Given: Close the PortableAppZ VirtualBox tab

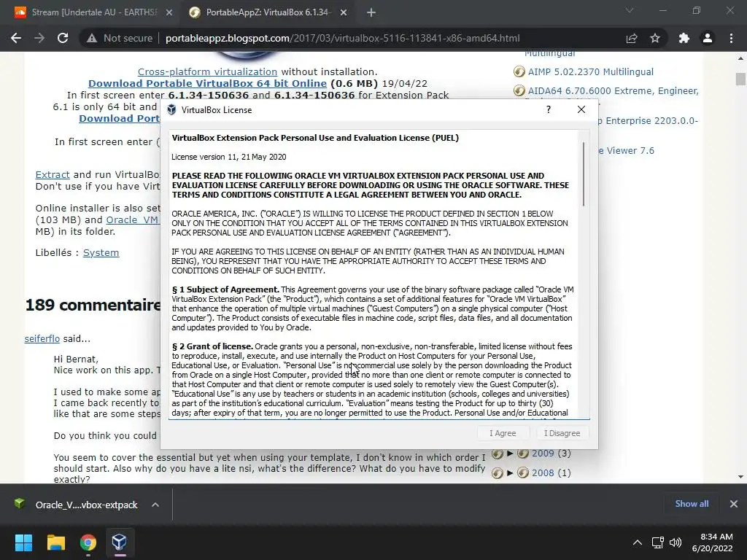Looking at the screenshot, I should [x=344, y=12].
